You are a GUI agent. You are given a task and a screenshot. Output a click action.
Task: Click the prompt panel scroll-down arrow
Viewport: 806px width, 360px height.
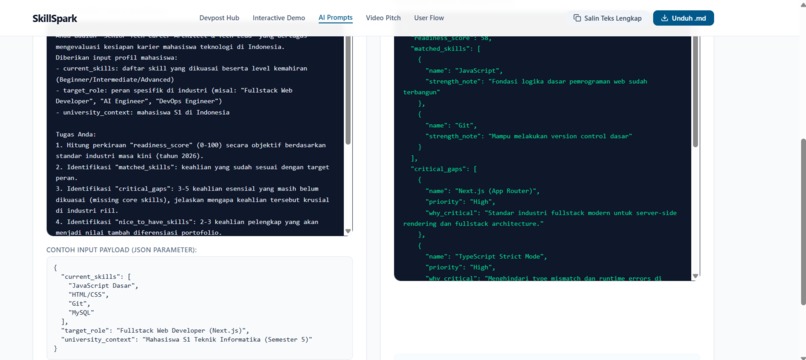[x=348, y=231]
